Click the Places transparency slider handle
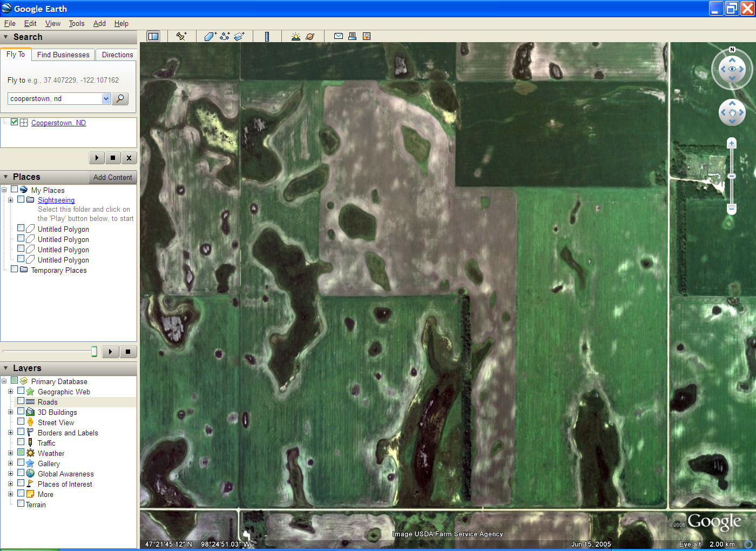 [94, 352]
